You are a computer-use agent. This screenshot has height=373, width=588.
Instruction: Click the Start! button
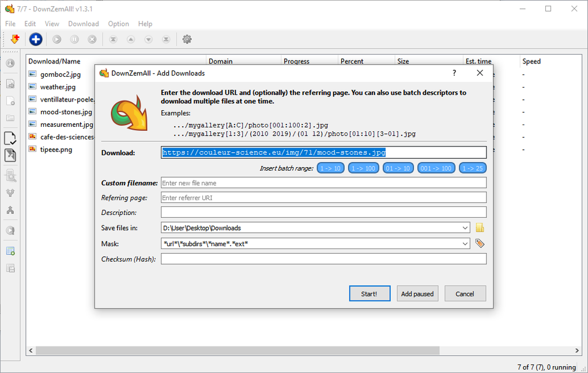370,293
